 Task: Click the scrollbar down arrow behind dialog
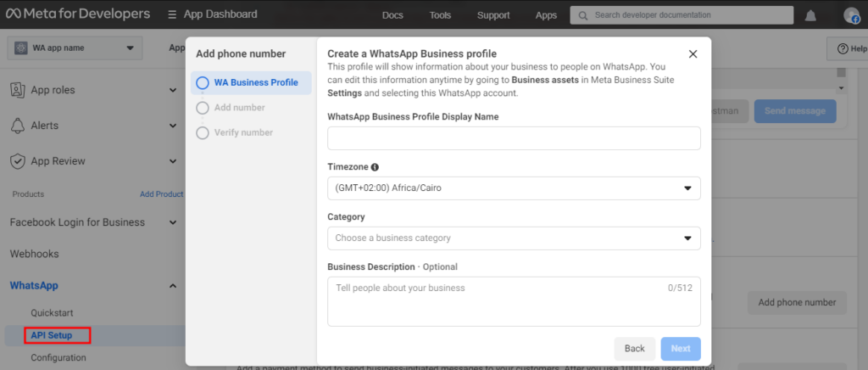841,88
